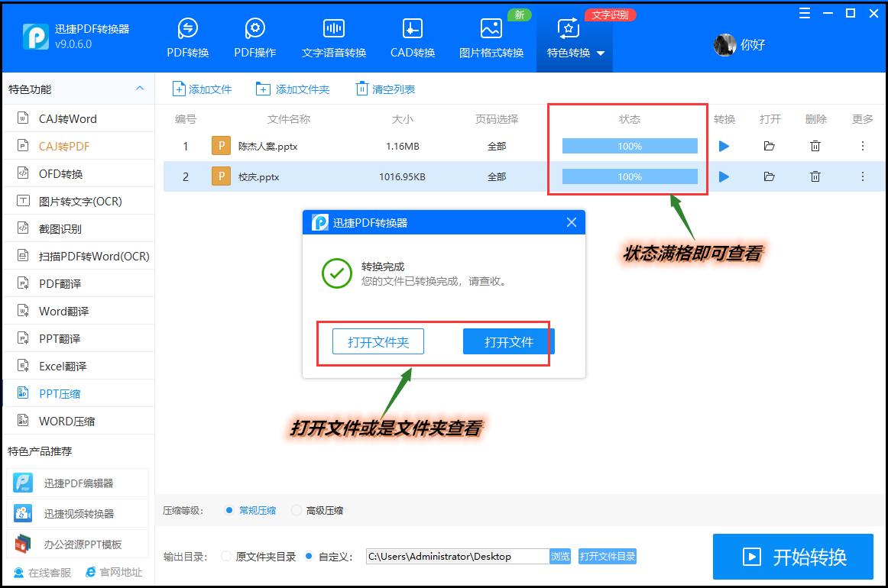The image size is (888, 588).
Task: Choose 原文件夹目录 as output directory
Action: pyautogui.click(x=224, y=556)
